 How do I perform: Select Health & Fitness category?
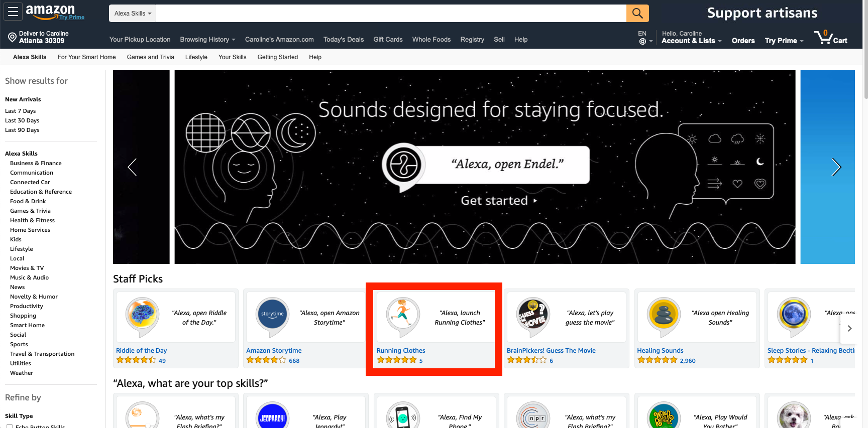click(x=32, y=220)
